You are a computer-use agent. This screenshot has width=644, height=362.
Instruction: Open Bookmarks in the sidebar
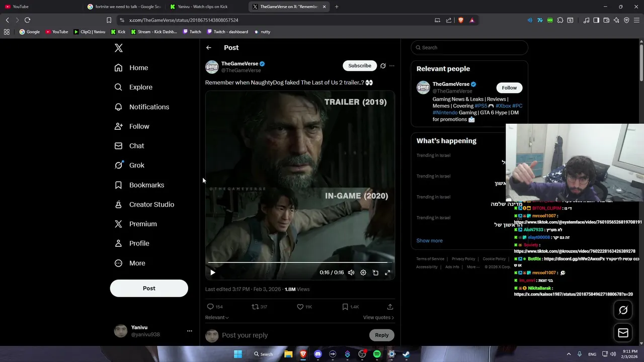click(x=139, y=185)
